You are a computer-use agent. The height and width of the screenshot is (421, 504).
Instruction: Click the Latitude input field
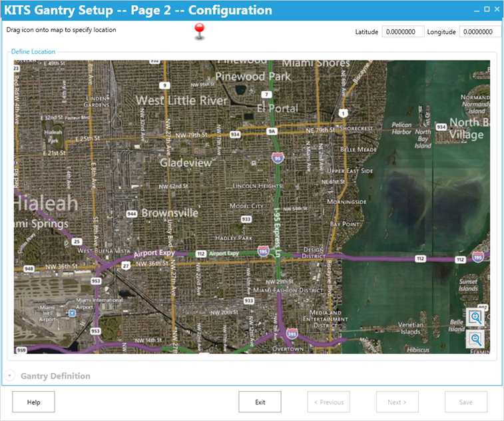point(403,31)
